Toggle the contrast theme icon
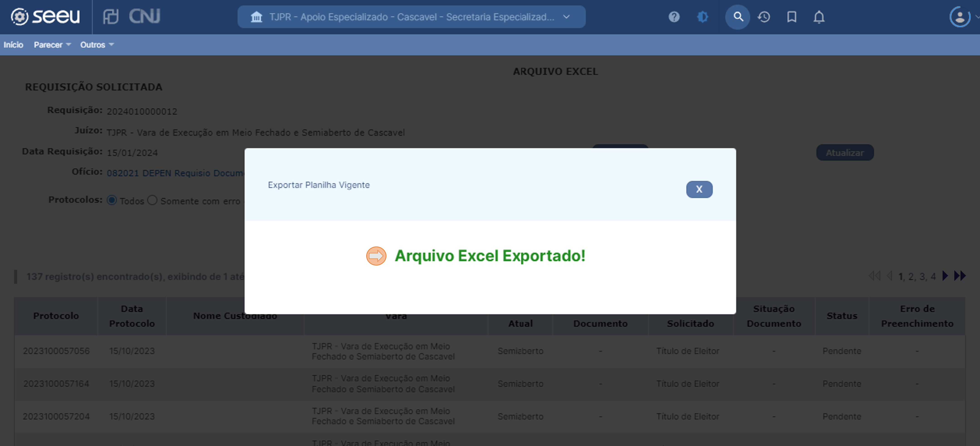The image size is (980, 446). point(702,17)
